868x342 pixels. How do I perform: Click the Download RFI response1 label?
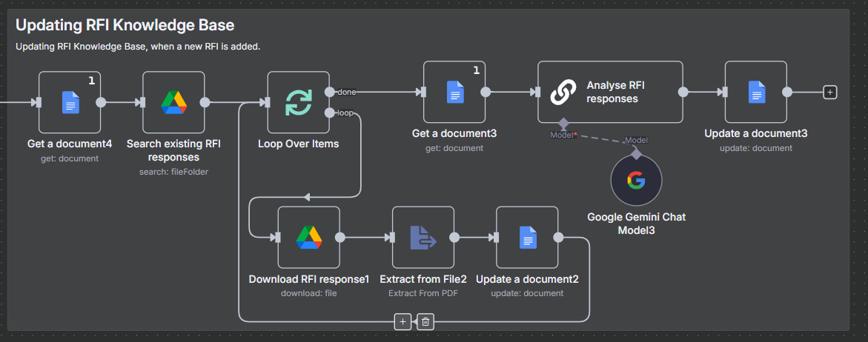(309, 279)
